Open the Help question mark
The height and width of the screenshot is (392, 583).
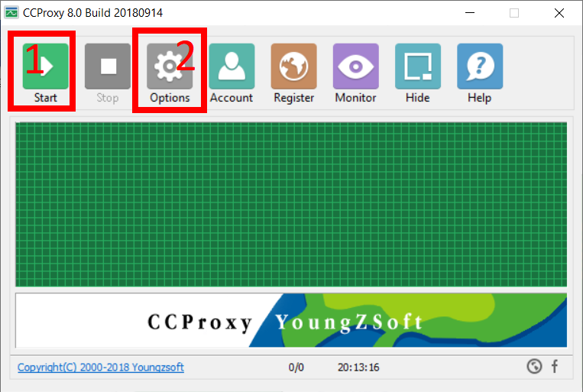click(x=480, y=73)
